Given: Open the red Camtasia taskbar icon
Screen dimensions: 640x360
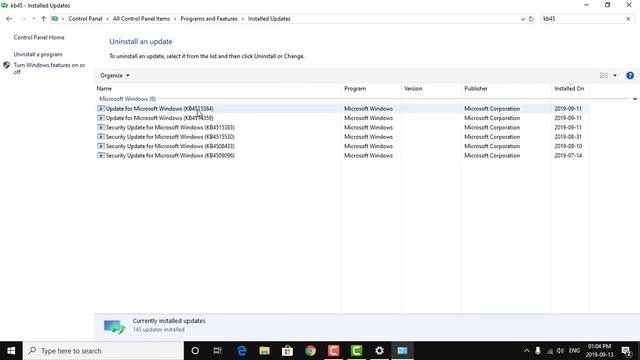Looking at the screenshot, I should click(x=333, y=351).
